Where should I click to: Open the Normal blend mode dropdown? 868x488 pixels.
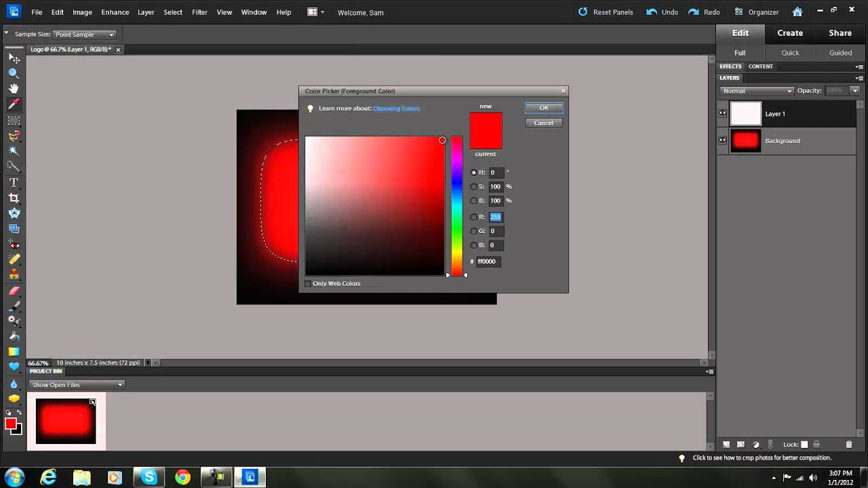757,91
